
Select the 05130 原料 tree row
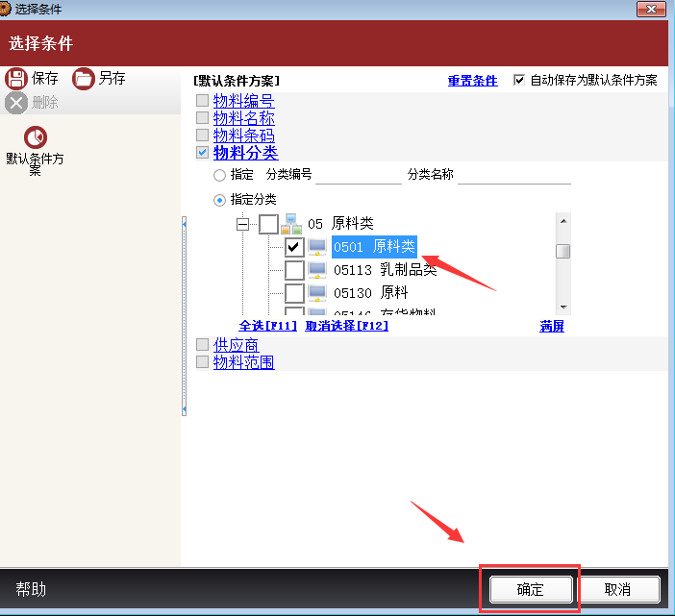pyautogui.click(x=370, y=293)
